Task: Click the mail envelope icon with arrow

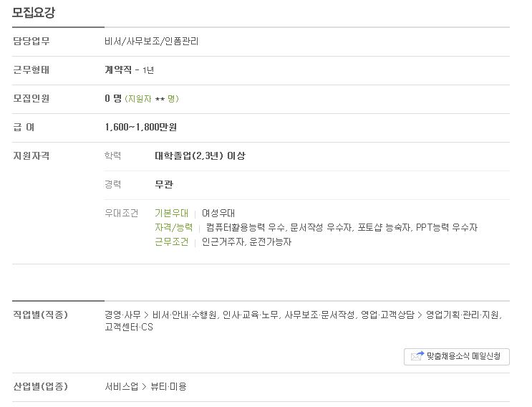Action: click(x=417, y=356)
